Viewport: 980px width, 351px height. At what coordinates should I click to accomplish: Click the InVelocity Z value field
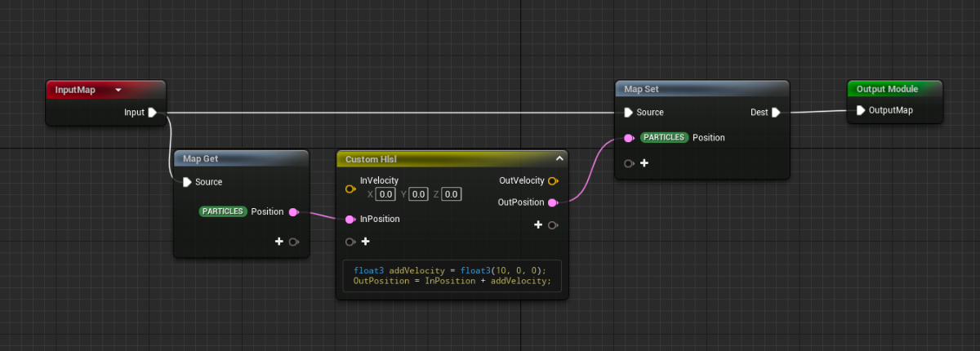tap(452, 194)
